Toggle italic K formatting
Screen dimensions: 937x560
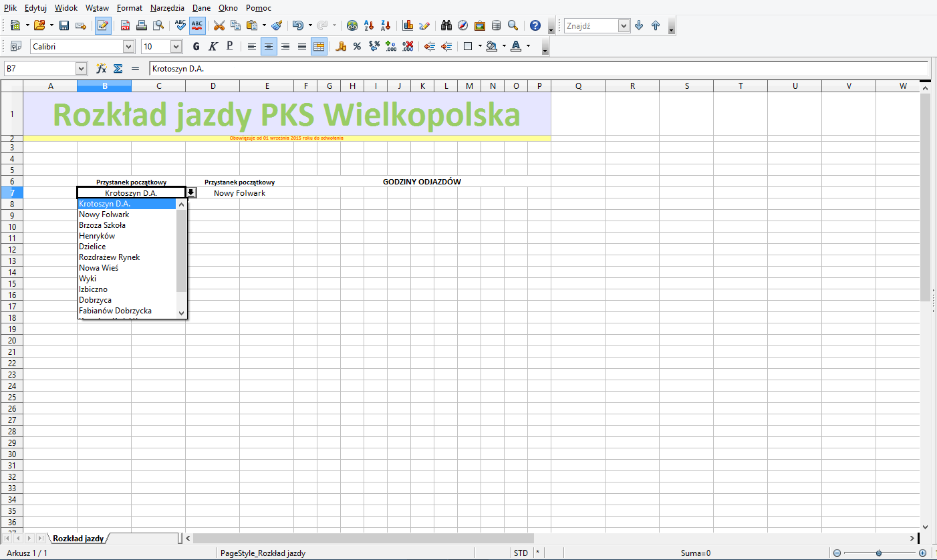coord(213,46)
